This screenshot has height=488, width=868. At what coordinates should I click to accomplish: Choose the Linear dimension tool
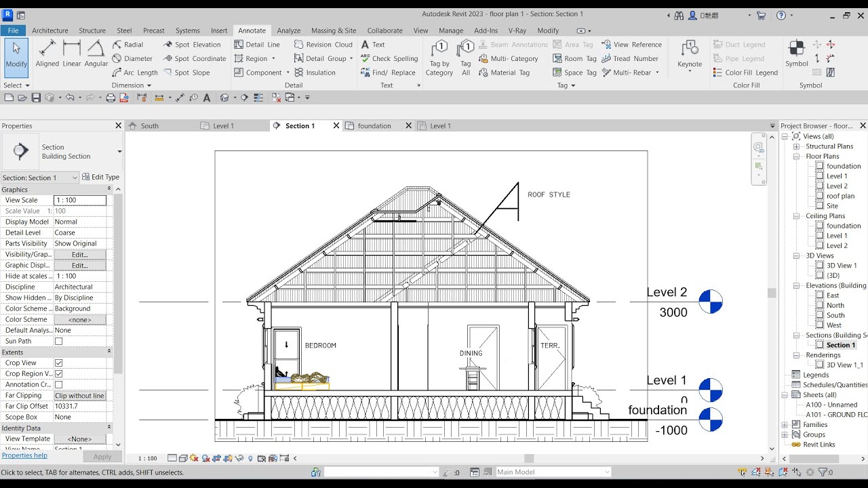[x=72, y=54]
